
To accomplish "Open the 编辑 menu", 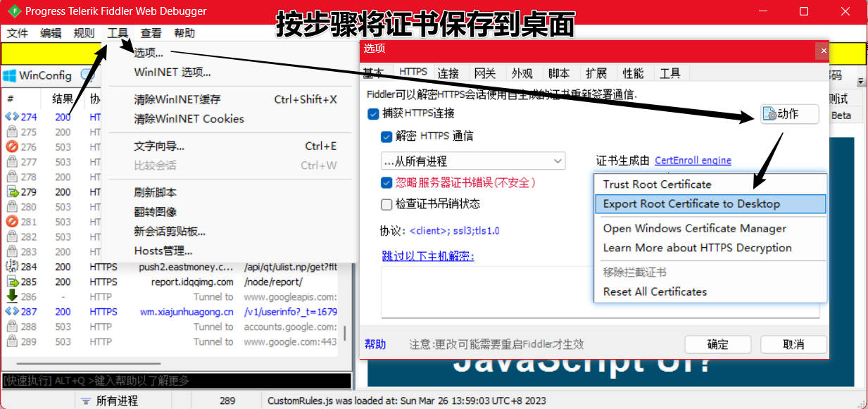I will coord(51,33).
